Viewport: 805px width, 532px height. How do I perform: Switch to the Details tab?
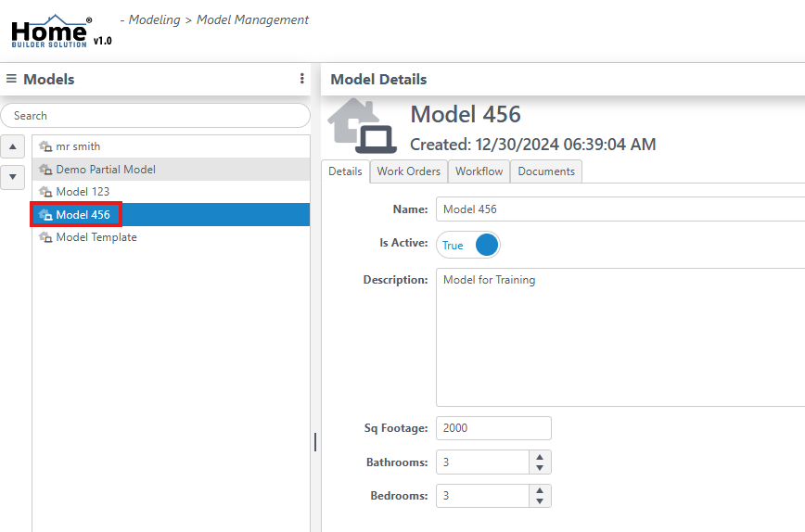(x=345, y=171)
